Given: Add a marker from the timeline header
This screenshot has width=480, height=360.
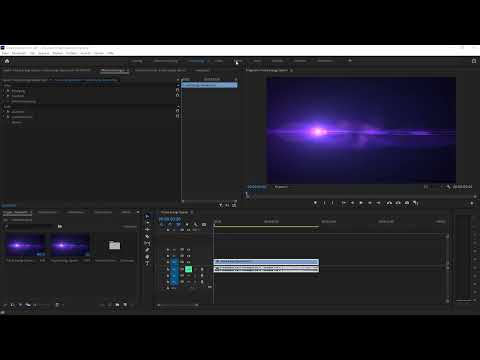Looking at the screenshot, I should point(187,225).
